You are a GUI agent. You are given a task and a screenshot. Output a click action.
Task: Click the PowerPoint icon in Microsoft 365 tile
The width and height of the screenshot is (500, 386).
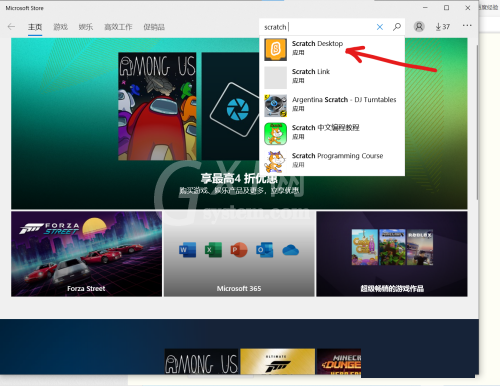[239, 250]
